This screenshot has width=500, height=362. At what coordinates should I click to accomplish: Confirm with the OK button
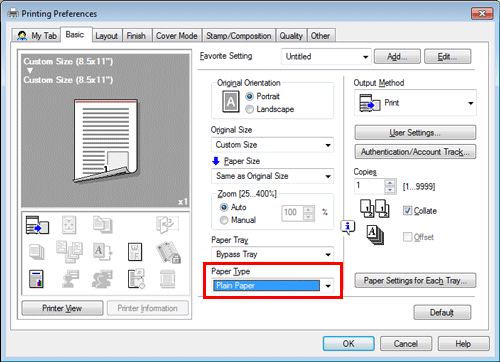[349, 344]
